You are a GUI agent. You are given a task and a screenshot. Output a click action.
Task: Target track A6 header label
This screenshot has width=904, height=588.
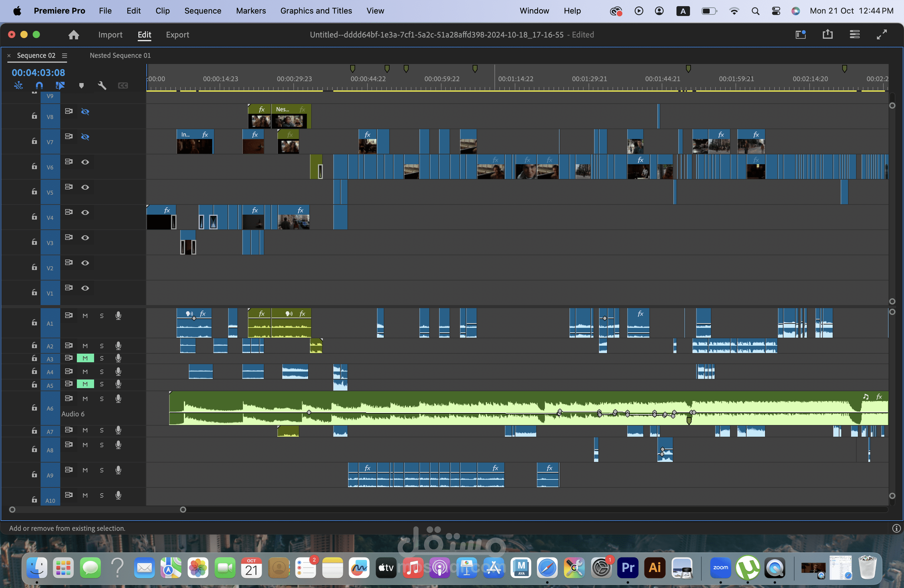pos(50,408)
